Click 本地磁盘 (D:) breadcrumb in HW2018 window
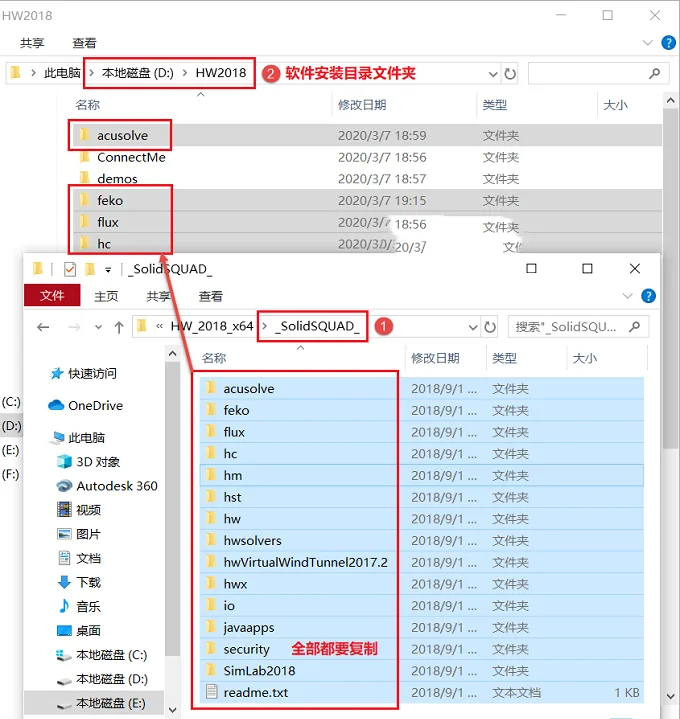 click(138, 73)
